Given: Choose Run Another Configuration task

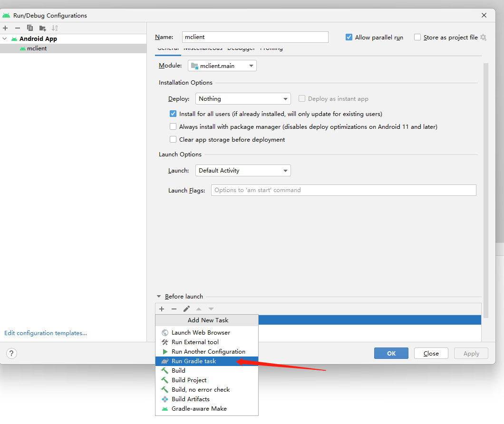Looking at the screenshot, I should [x=207, y=352].
